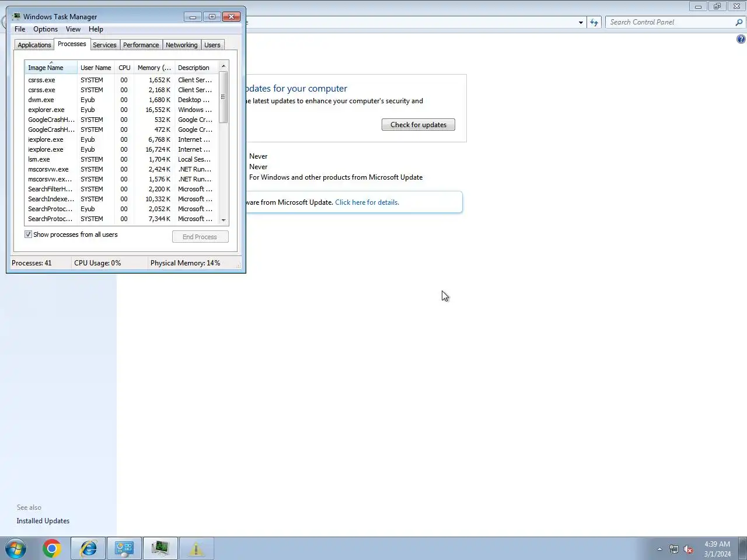Open the Click here for details link
Viewport: 747px width, 560px height.
tap(367, 202)
